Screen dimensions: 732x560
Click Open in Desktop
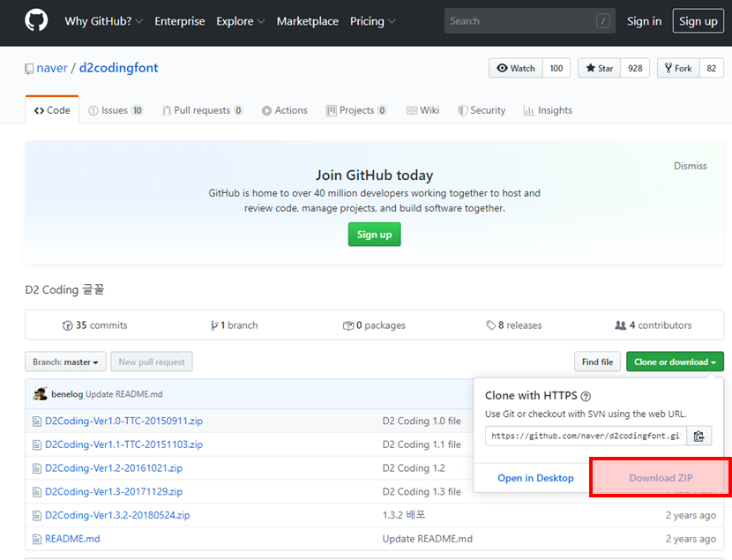[535, 478]
